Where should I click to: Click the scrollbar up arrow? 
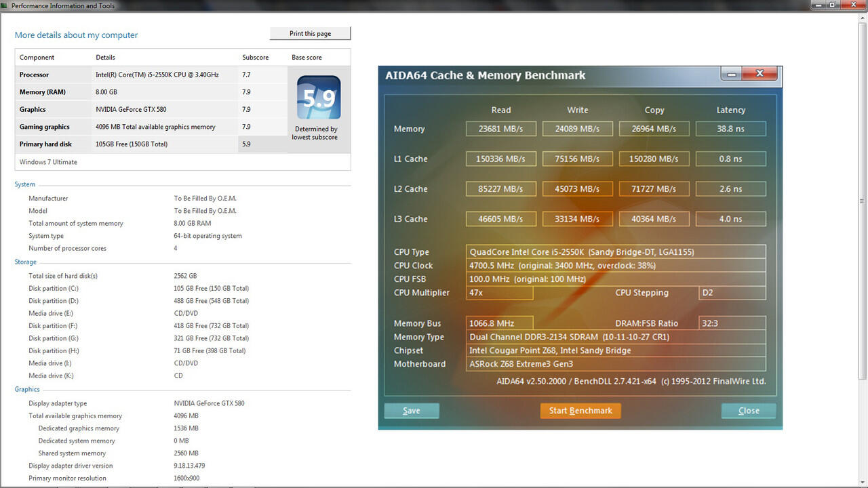click(x=862, y=16)
